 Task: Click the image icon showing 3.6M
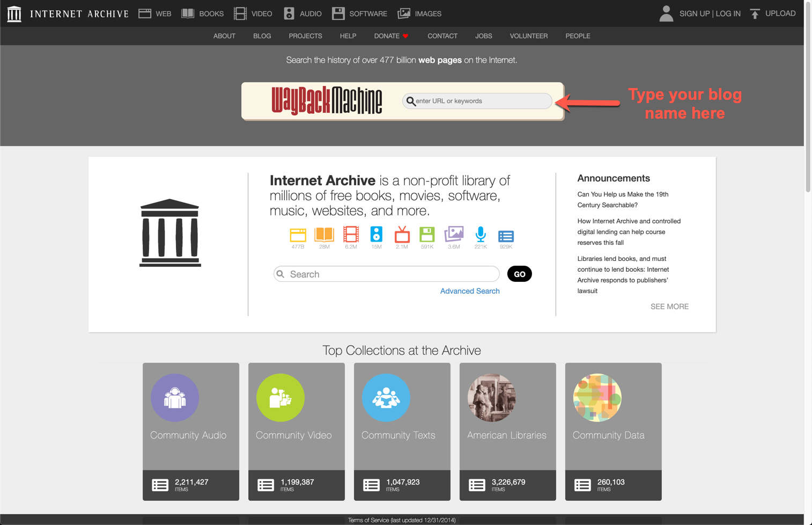coord(454,234)
